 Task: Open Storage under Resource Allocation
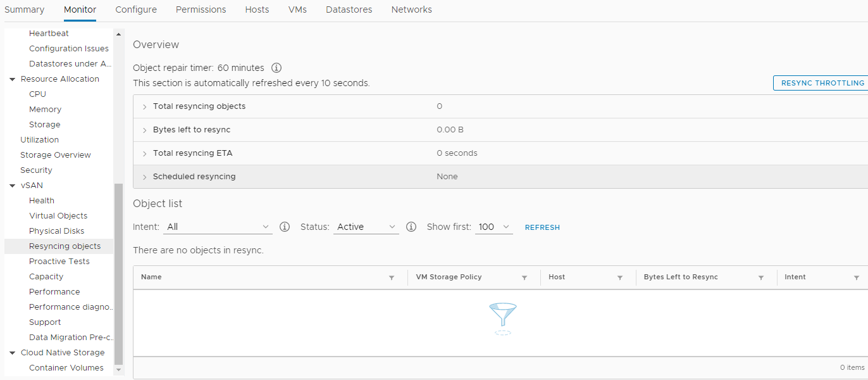(45, 125)
